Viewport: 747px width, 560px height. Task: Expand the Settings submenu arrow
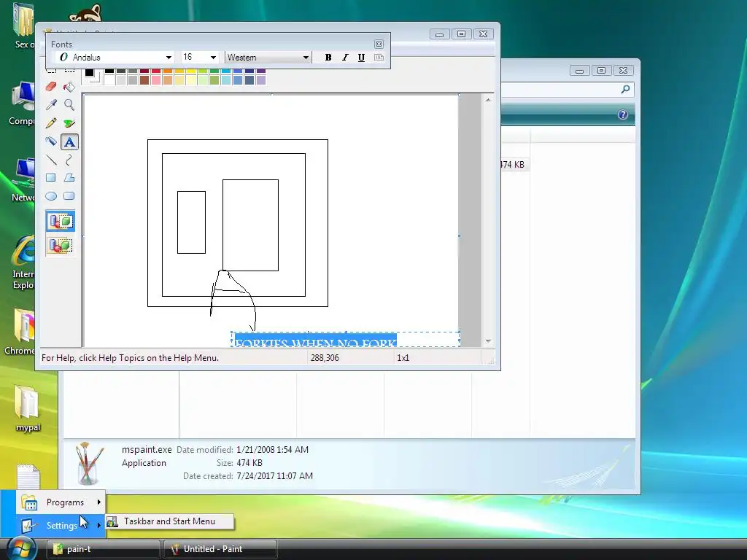(98, 525)
